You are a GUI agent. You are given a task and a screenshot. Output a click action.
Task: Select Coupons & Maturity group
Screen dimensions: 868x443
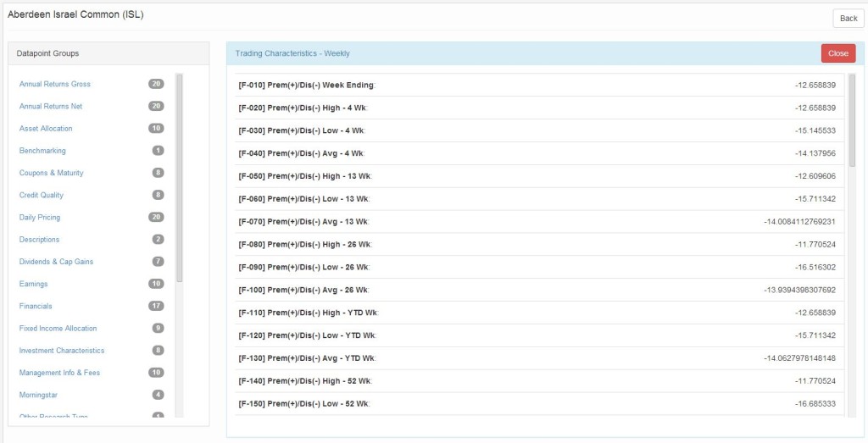[52, 173]
